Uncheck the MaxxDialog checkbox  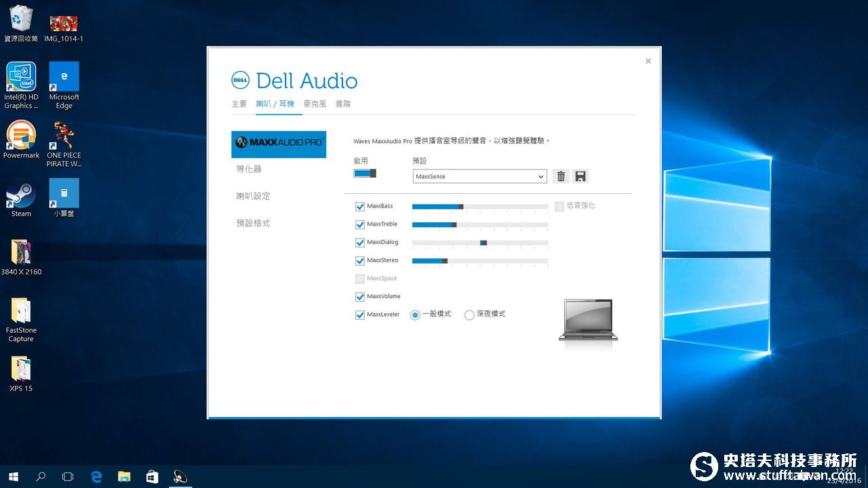click(360, 243)
